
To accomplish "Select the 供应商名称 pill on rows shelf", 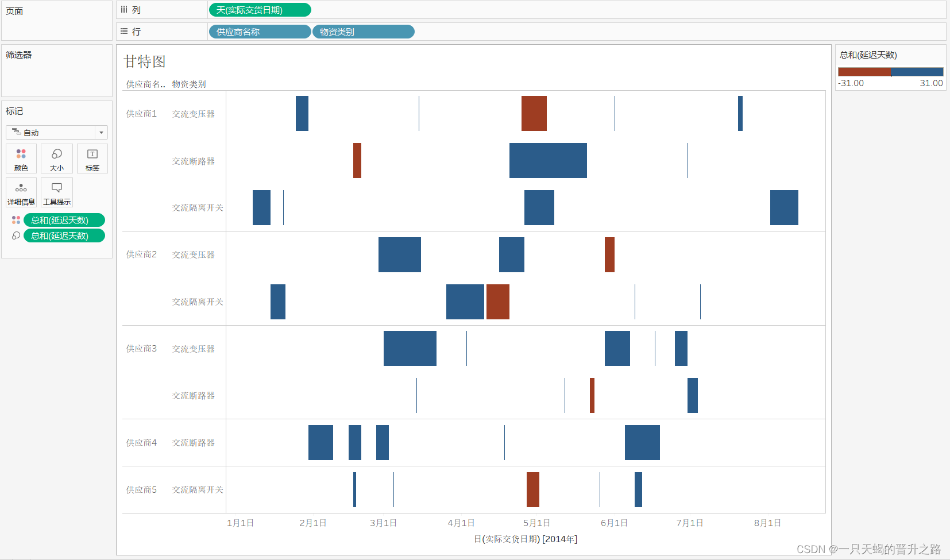I will [x=260, y=32].
